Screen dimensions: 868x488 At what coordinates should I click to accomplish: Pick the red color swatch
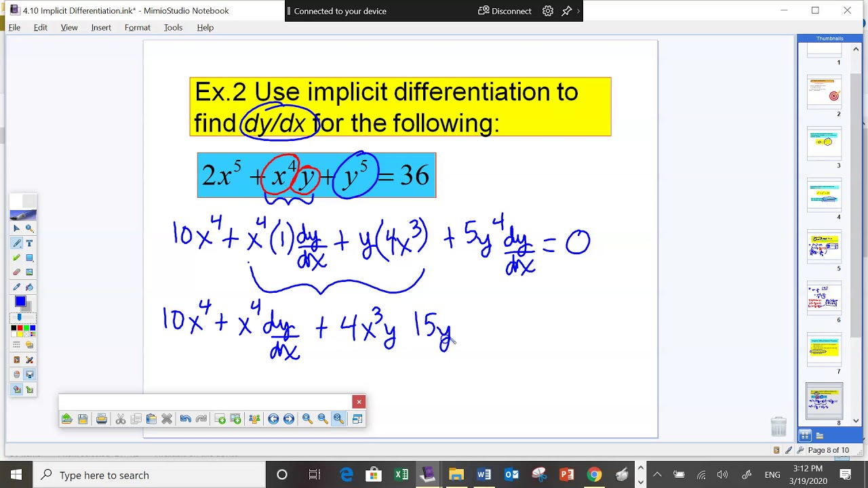[20, 328]
